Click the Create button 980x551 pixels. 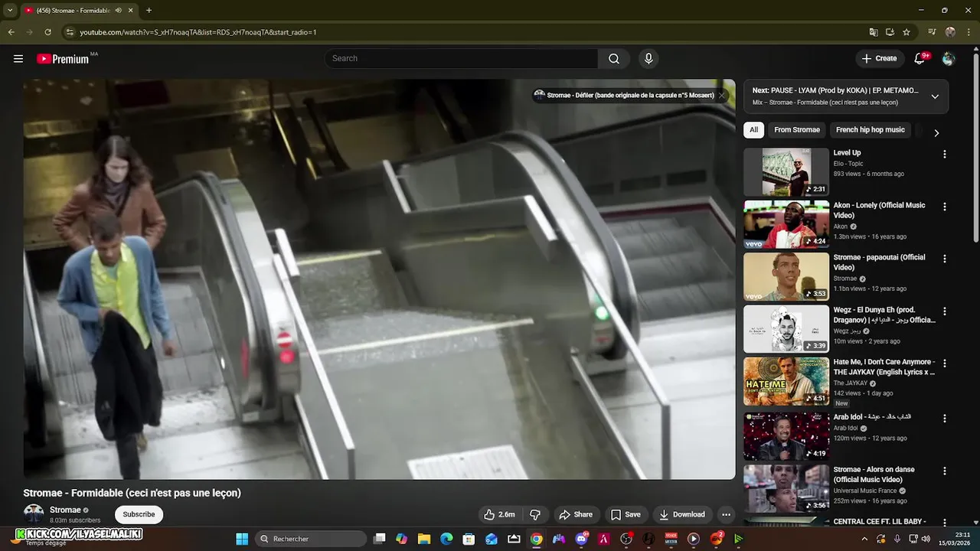(879, 59)
